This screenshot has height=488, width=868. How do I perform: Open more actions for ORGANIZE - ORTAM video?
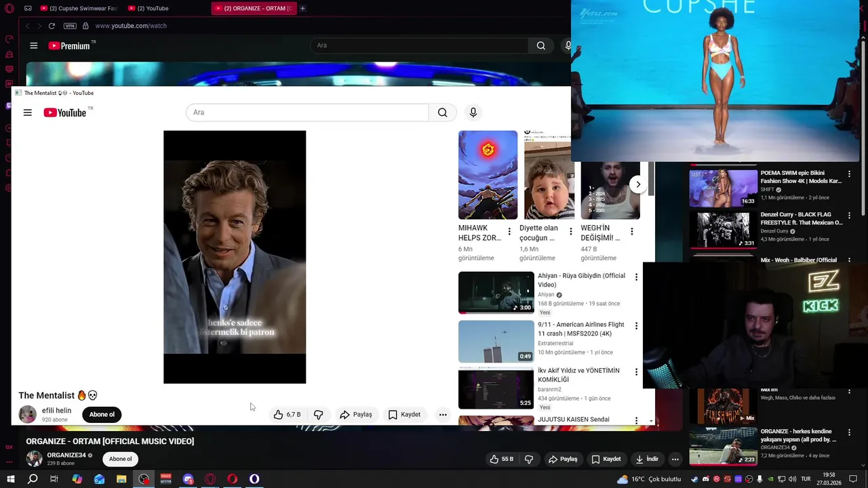675,459
